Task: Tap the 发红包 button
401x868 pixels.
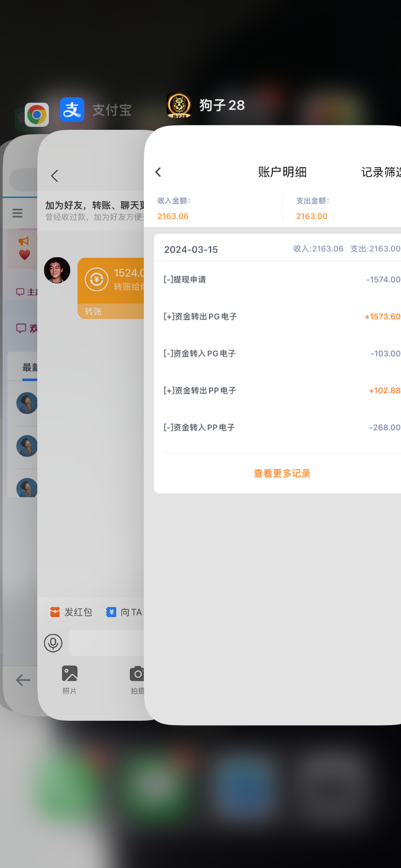Action: click(x=72, y=612)
